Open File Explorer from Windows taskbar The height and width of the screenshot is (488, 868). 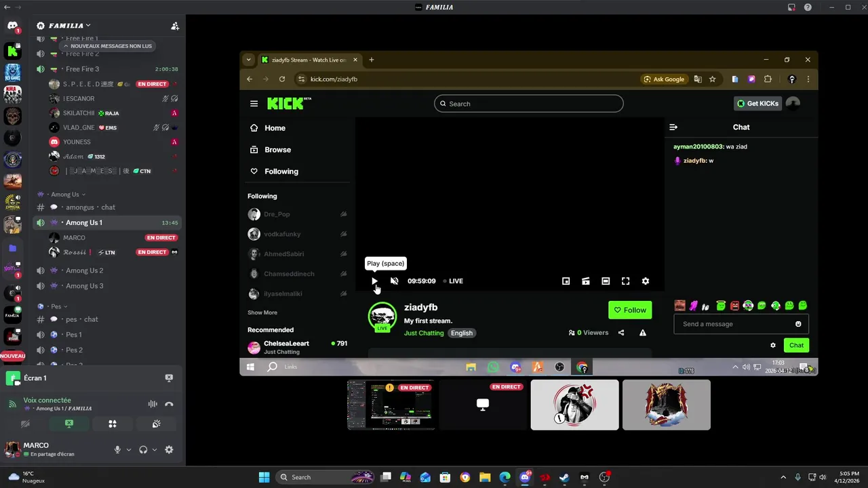point(485,477)
